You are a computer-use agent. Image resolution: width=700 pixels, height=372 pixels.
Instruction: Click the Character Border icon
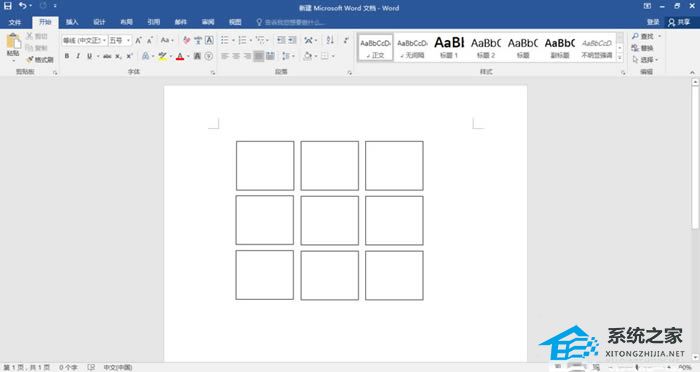click(209, 40)
